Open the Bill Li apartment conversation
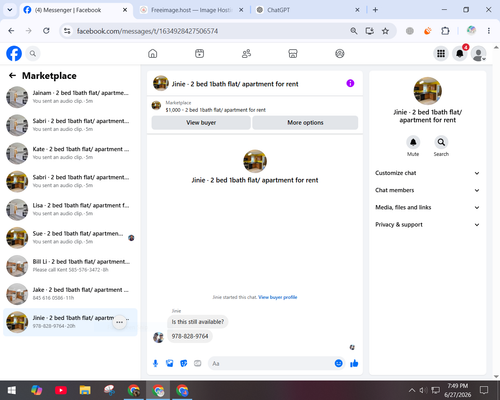 [x=70, y=266]
